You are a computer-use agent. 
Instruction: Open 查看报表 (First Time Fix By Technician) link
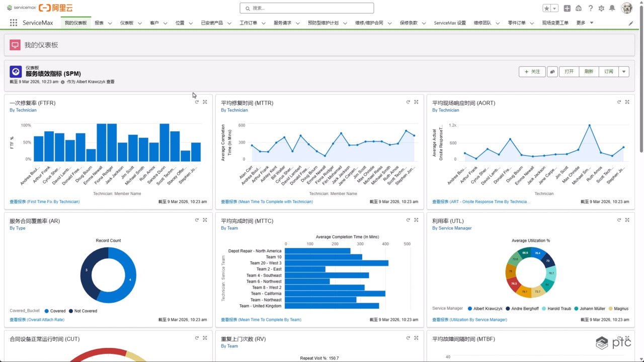coord(45,202)
